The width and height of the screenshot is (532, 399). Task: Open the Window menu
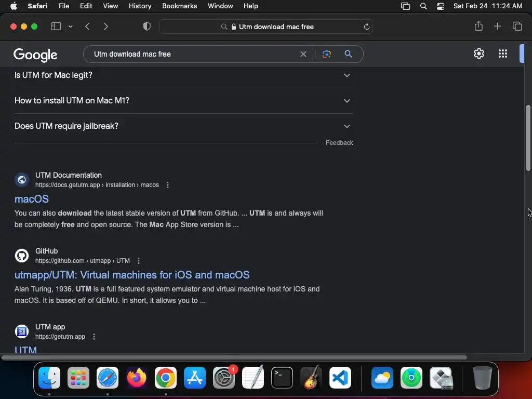(220, 6)
